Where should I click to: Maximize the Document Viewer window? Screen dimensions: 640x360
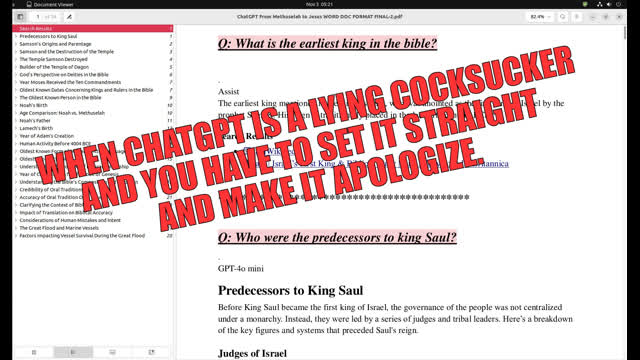606,17
